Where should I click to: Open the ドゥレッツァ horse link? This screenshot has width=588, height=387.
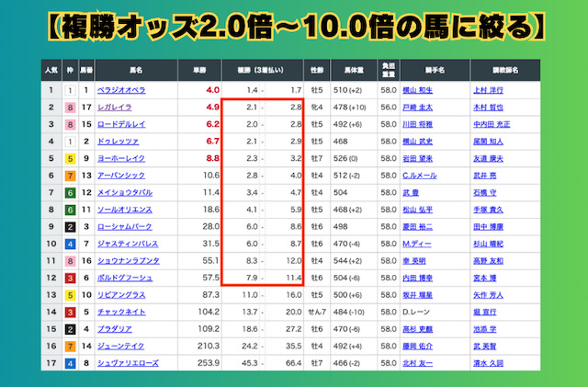coord(121,142)
